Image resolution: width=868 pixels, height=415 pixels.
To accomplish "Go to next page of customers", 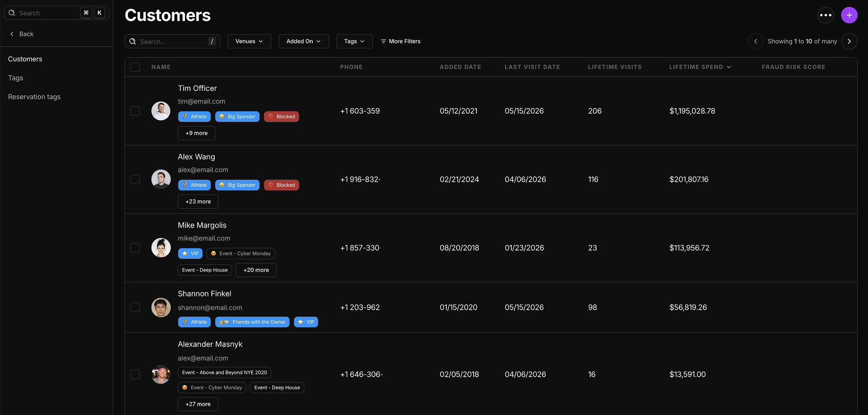I will click(849, 42).
